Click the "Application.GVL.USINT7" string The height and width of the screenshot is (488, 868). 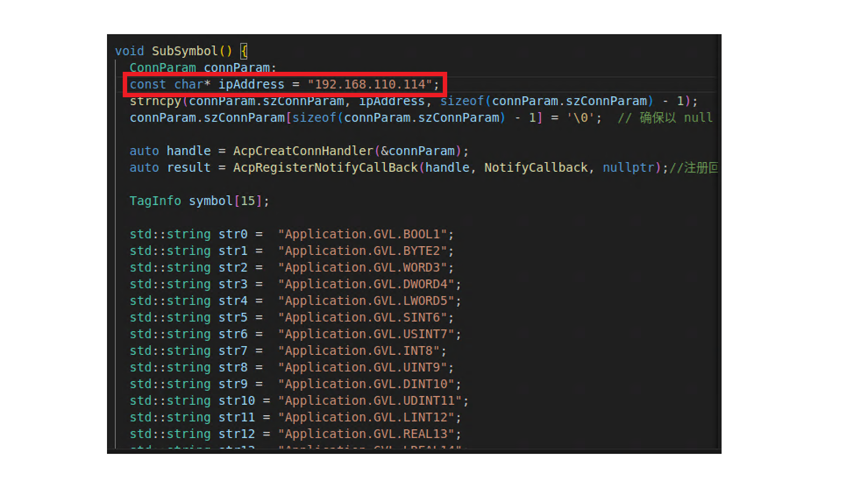pos(366,334)
